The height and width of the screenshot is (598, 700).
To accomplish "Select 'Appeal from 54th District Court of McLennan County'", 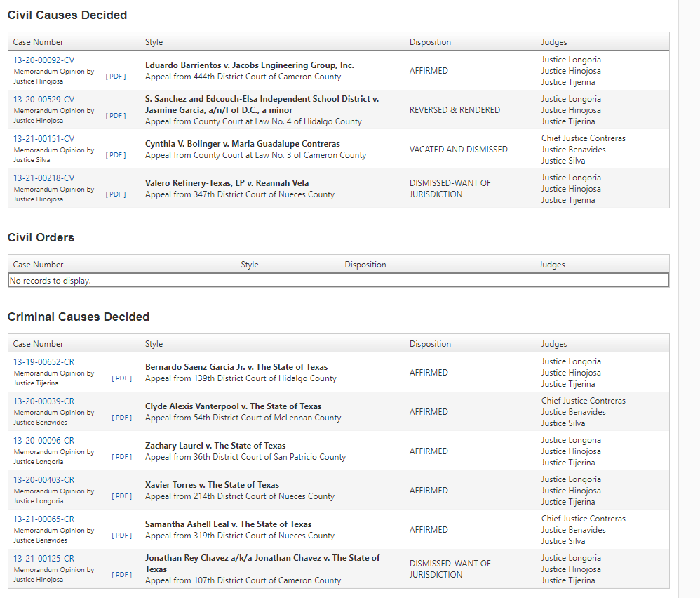I will pos(243,418).
